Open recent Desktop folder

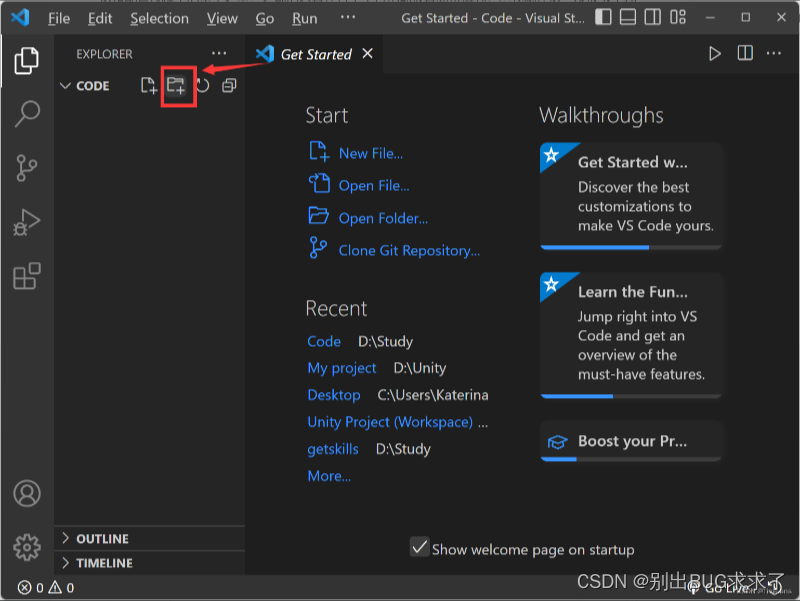[334, 395]
